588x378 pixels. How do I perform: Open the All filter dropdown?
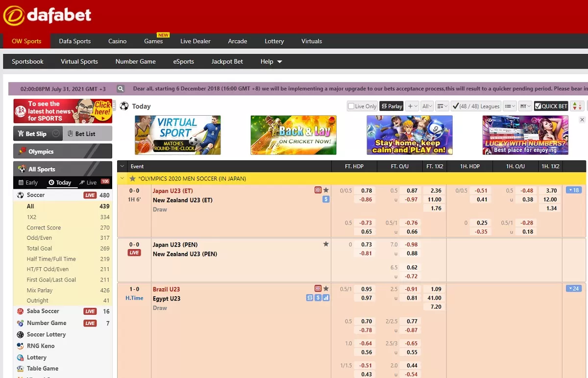(427, 106)
